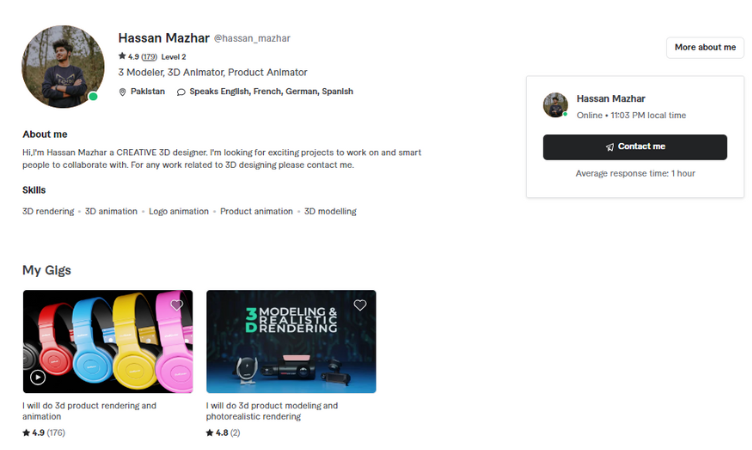The width and height of the screenshot is (752, 450).
Task: Click the green online status dot on avatar
Action: (93, 96)
